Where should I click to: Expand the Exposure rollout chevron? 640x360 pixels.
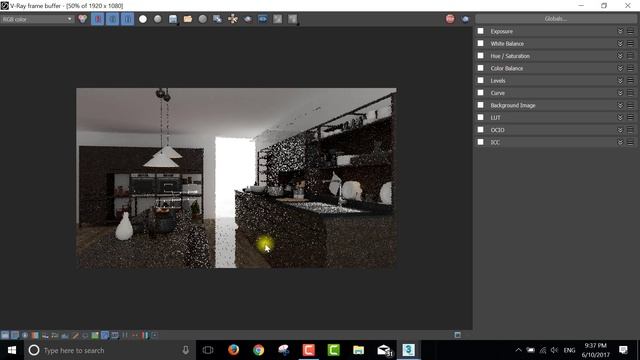[620, 31]
